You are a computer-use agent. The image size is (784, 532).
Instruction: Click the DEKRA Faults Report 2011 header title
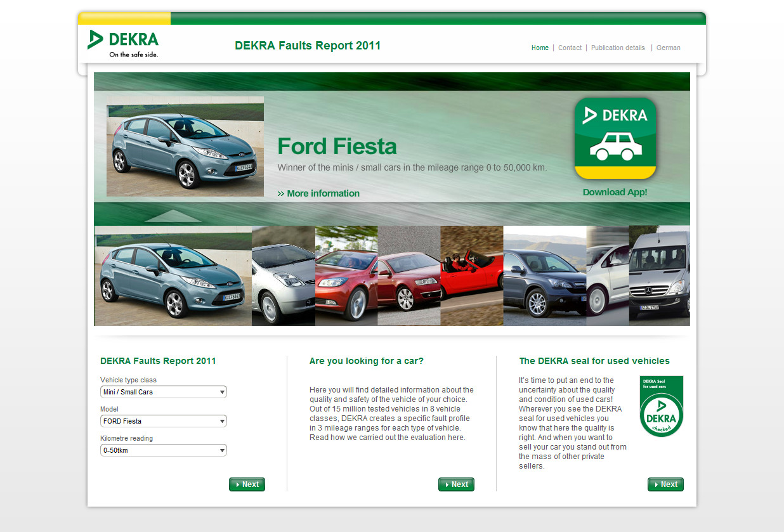[x=308, y=46]
